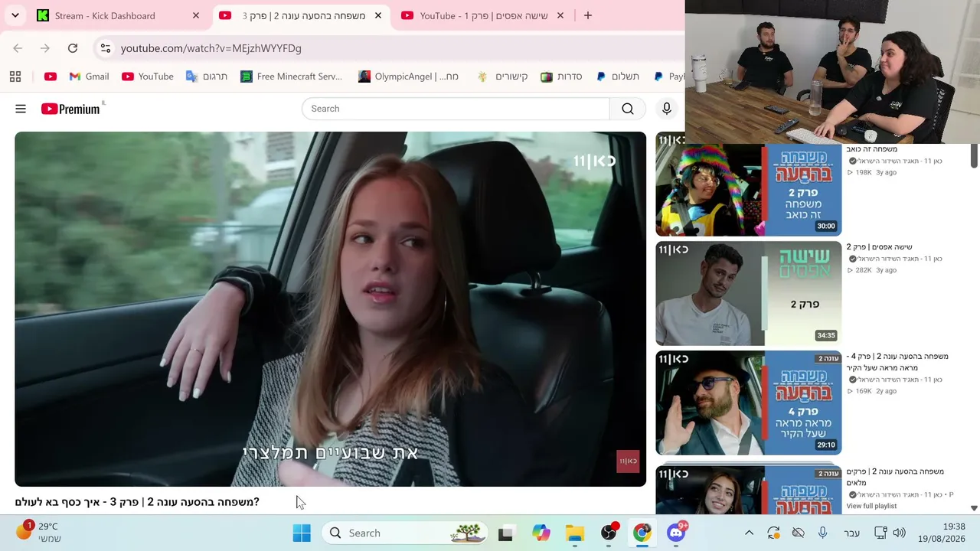The image size is (980, 551).
Task: Open the clock and date 19:38
Action: pyautogui.click(x=943, y=533)
